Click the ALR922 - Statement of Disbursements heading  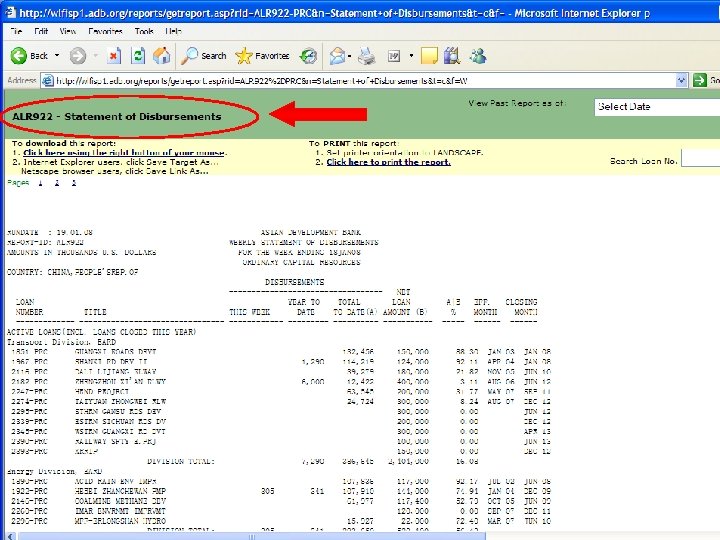(117, 117)
